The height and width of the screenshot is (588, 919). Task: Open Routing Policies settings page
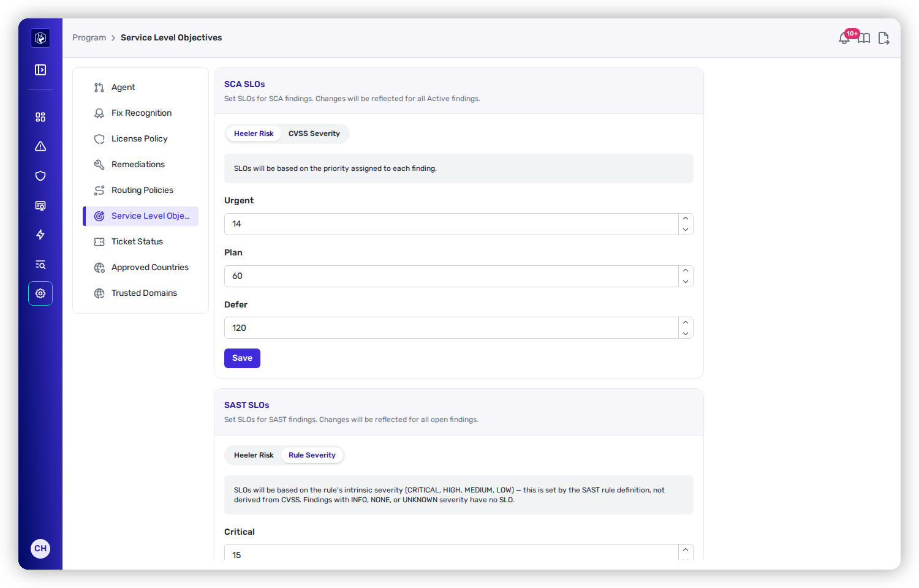pyautogui.click(x=141, y=190)
